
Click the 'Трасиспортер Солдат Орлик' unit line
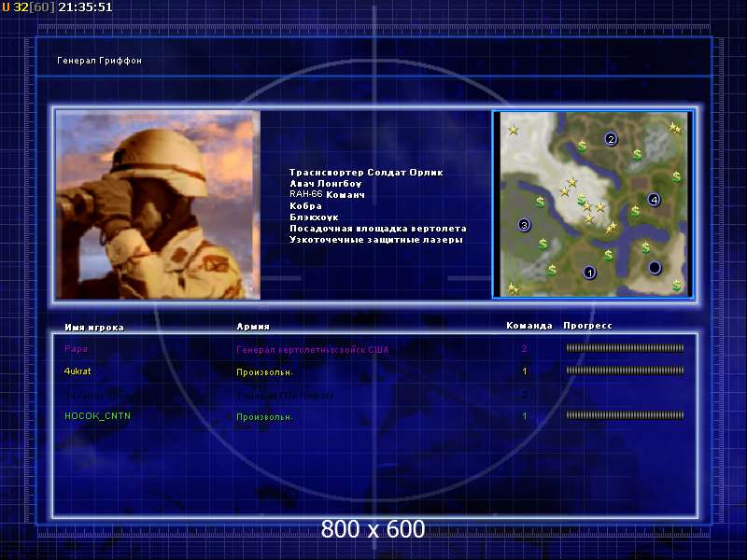[x=366, y=173]
